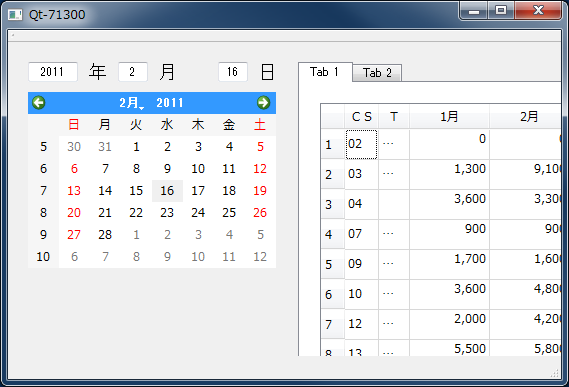Click week number 10 in the calendar
This screenshot has width=569, height=387.
[43, 257]
